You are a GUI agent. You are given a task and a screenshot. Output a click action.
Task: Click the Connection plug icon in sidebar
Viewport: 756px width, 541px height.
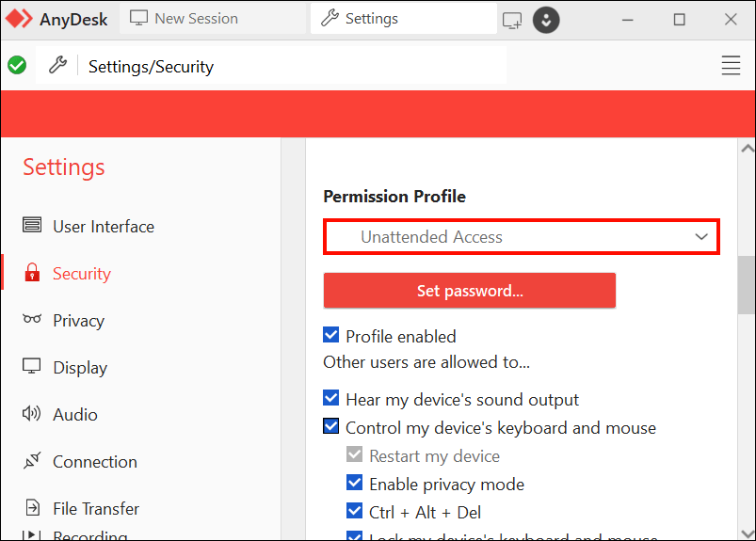pos(32,462)
